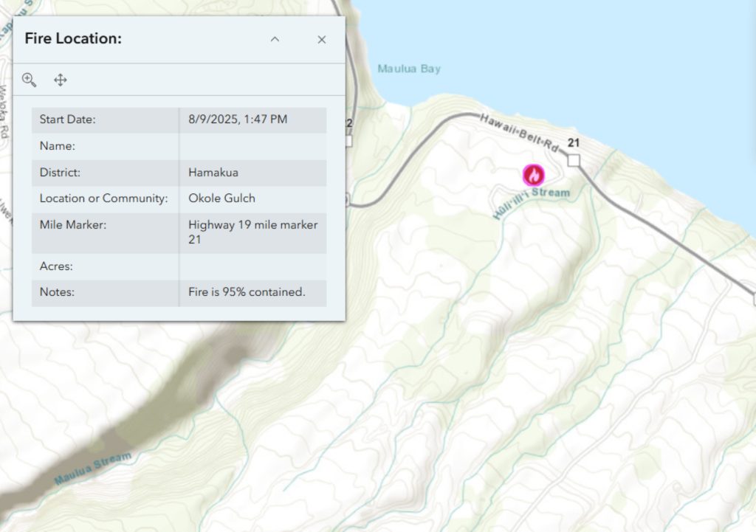
Task: Click the Okole Gulch location value
Action: pyautogui.click(x=221, y=198)
